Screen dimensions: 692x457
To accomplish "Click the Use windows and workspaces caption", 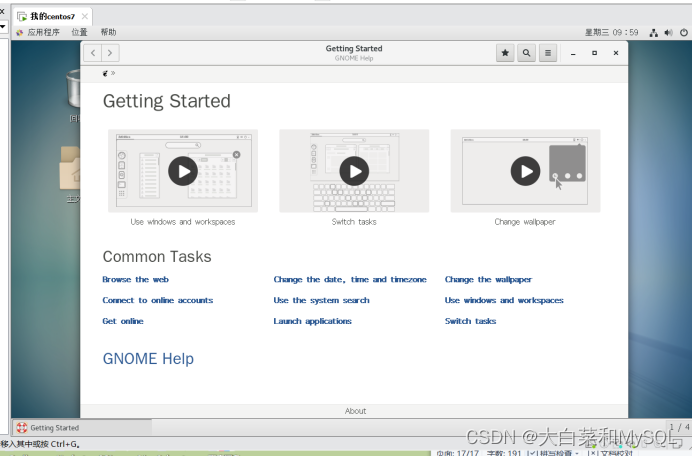I will (183, 222).
